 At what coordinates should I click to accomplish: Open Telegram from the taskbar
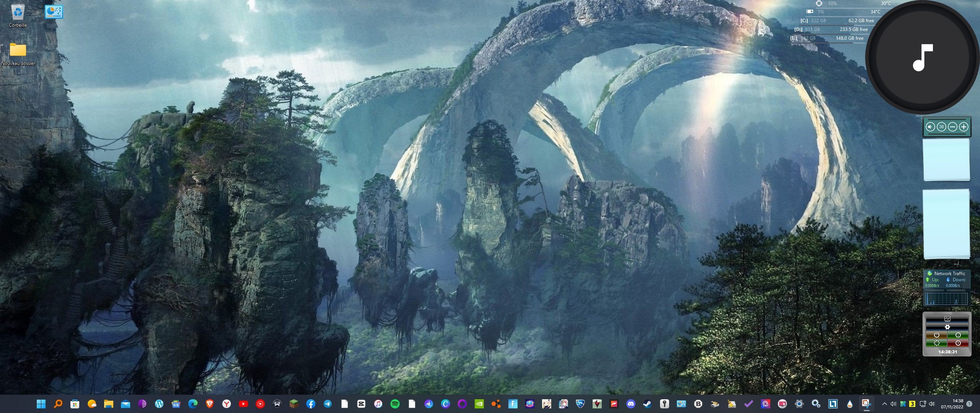pos(328,404)
